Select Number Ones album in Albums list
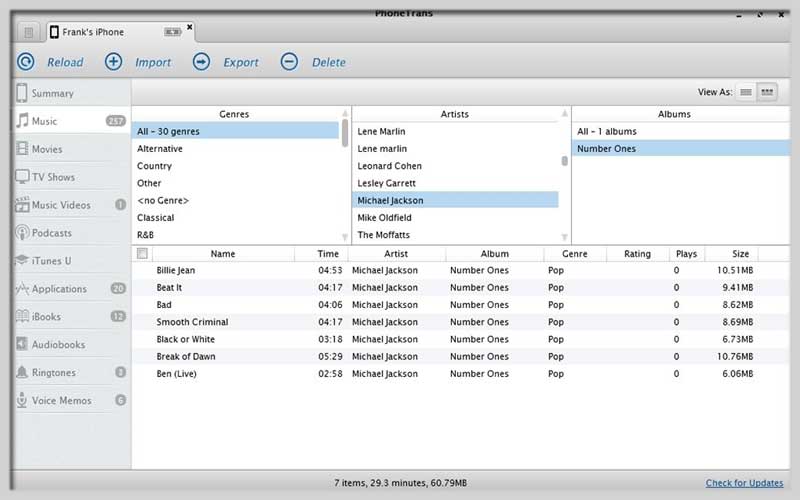Viewport: 800px width, 500px height. [681, 148]
